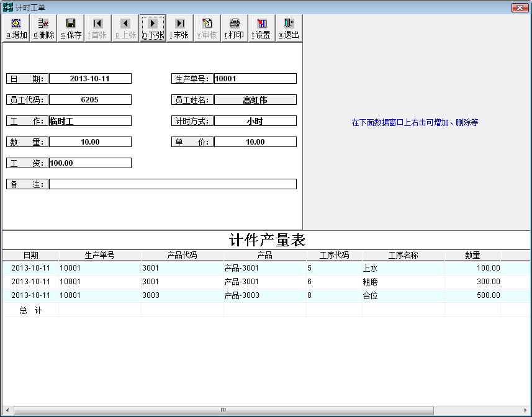Click the 产品代码 column header
The width and height of the screenshot is (532, 417).
[183, 255]
